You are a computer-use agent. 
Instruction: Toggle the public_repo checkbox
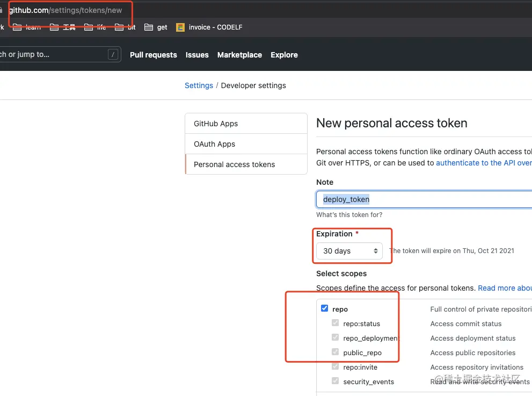pyautogui.click(x=336, y=352)
